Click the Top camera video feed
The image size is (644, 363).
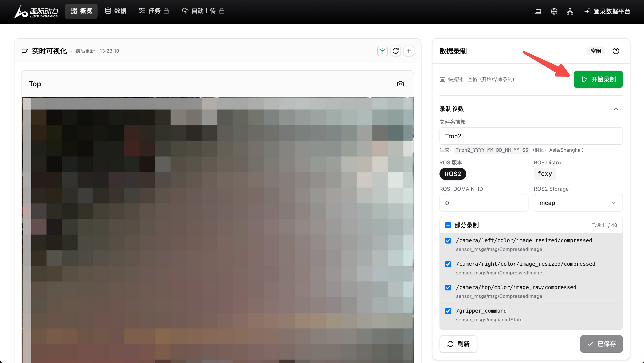(217, 230)
